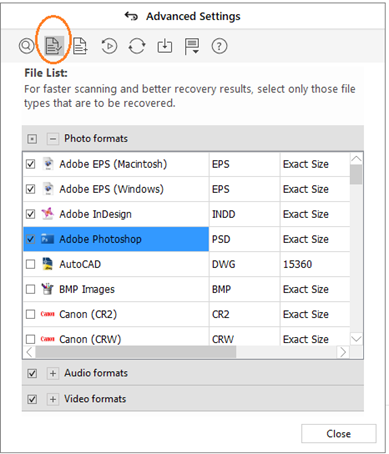Viewport: 389px width, 454px height.
Task: Select the Canon (CR2) row name
Action: [x=88, y=314]
